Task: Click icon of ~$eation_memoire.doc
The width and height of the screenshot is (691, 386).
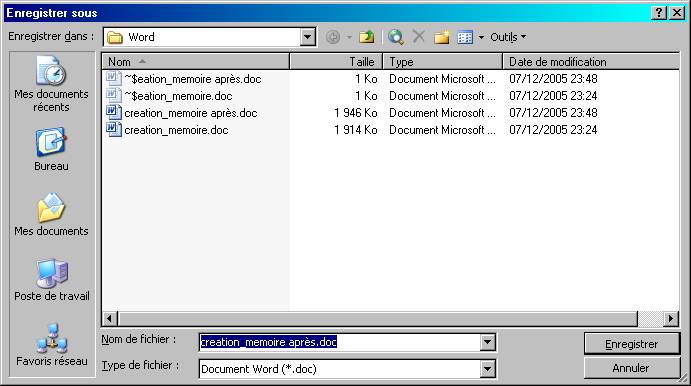Action: coord(114,95)
